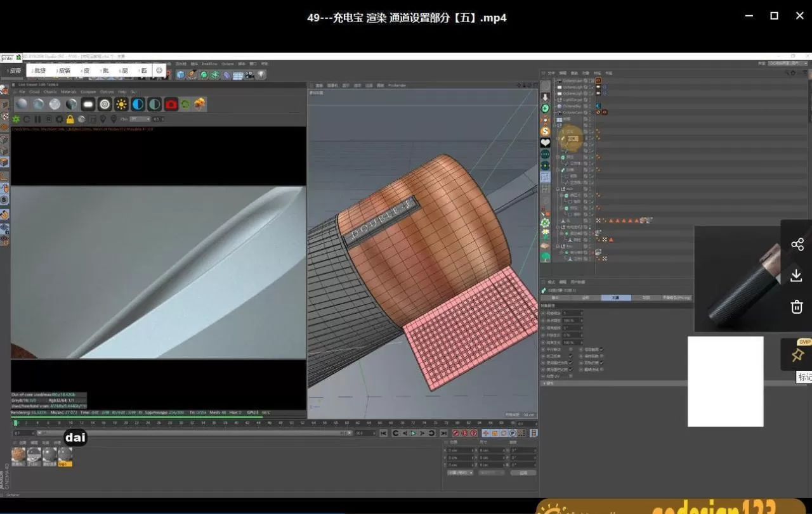This screenshot has width=812, height=514.
Task: Open the Materials menu in the Live Viewer
Action: click(x=67, y=92)
